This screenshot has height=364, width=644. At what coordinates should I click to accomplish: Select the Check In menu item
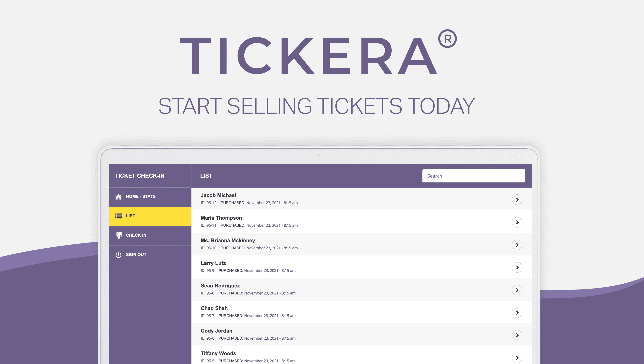click(150, 235)
